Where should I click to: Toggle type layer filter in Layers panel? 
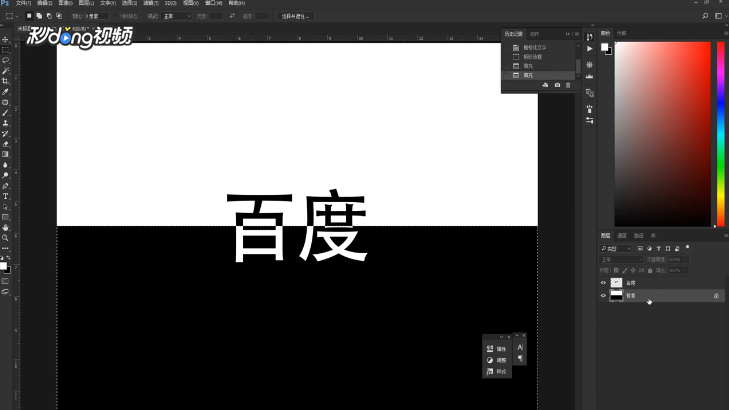(659, 249)
